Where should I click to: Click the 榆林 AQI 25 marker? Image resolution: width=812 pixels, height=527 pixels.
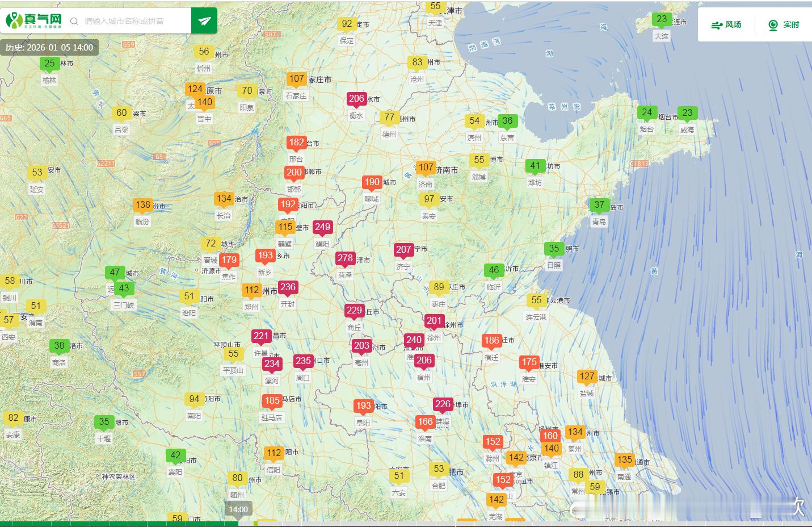point(49,64)
